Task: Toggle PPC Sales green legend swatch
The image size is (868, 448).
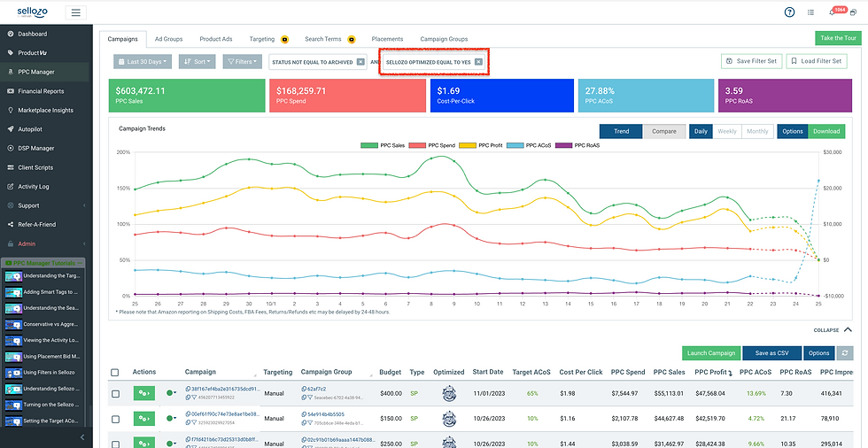Action: click(x=368, y=145)
